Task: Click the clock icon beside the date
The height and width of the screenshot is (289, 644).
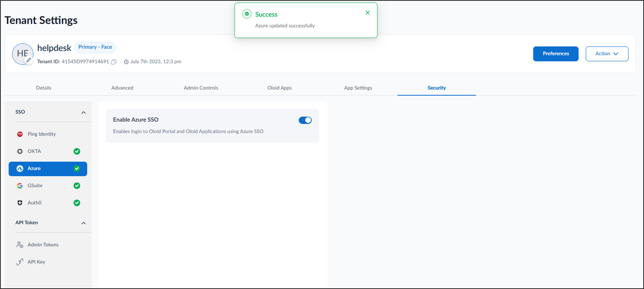Action: pyautogui.click(x=126, y=62)
